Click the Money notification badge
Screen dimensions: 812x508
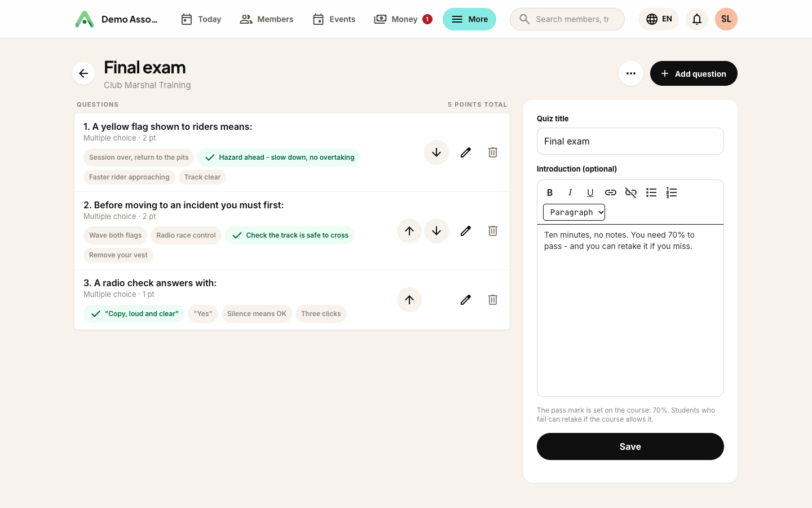click(x=427, y=19)
